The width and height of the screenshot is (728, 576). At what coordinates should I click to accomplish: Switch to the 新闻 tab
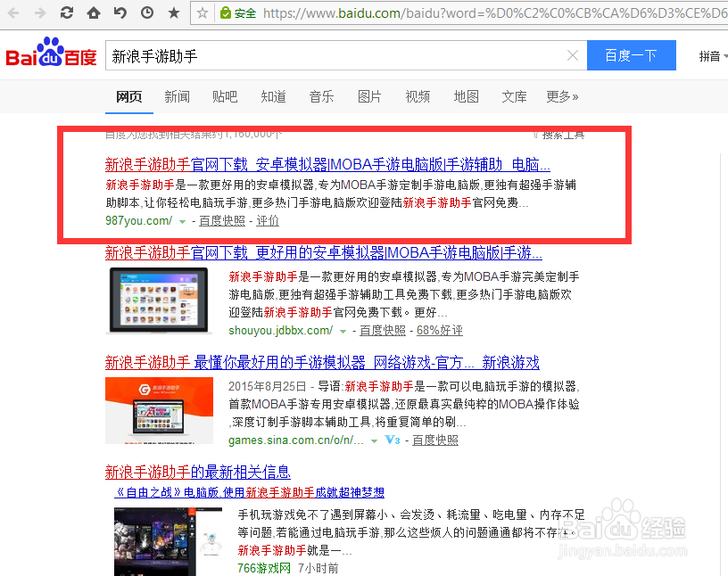coord(177,96)
